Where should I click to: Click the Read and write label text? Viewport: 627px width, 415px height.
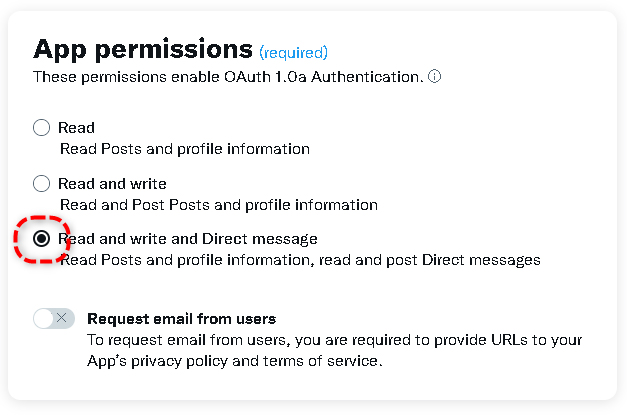pos(112,184)
